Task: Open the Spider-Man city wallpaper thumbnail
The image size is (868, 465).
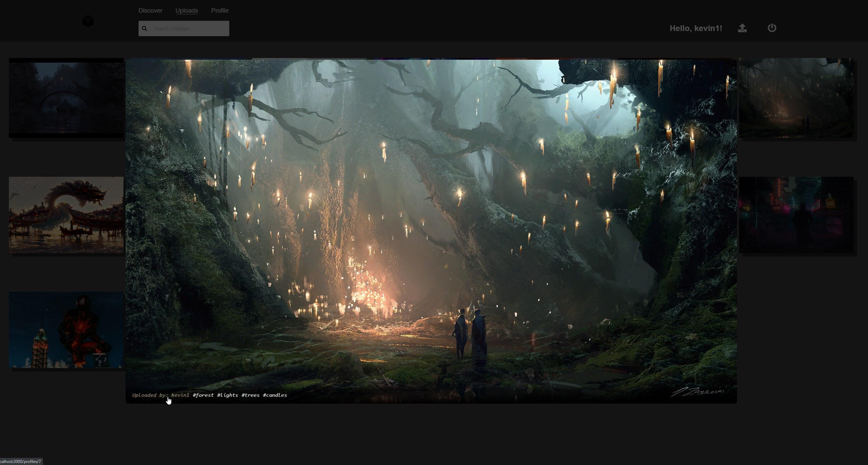Action: click(x=66, y=330)
